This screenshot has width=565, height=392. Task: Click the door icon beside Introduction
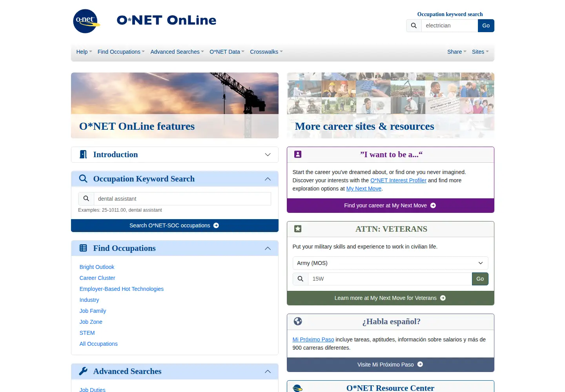coord(83,154)
